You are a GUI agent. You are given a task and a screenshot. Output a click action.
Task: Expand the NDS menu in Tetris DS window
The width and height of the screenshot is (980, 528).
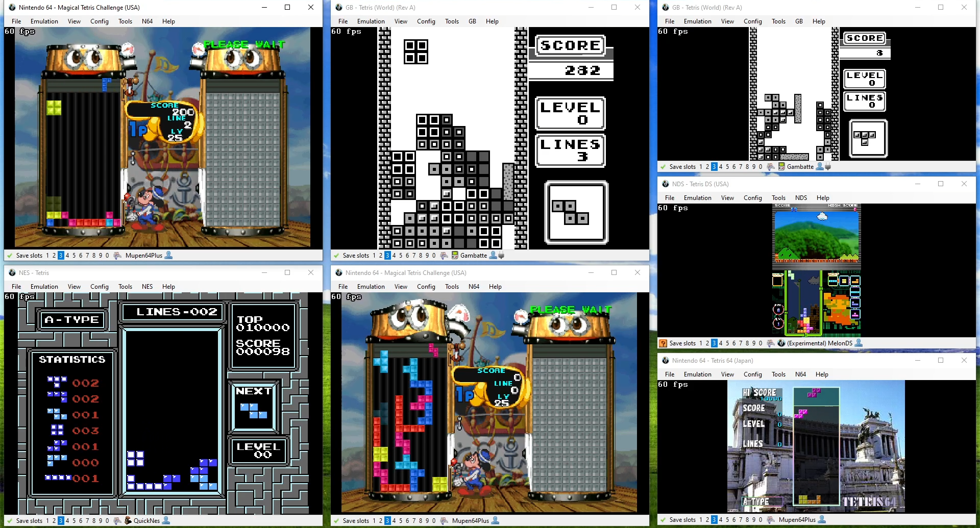(801, 198)
